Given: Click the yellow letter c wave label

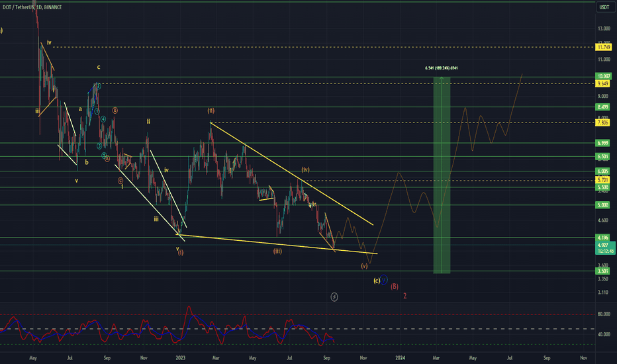Looking at the screenshot, I should 99,68.
